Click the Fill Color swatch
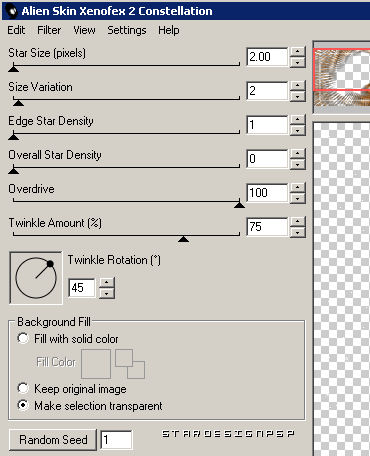This screenshot has height=456, width=370. pyautogui.click(x=96, y=364)
